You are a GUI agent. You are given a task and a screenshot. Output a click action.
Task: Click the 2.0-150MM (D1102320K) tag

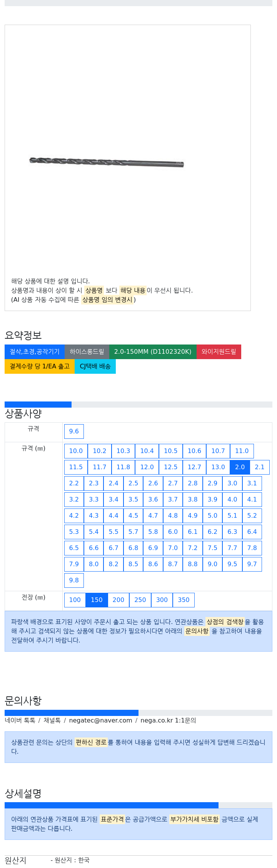point(153,352)
